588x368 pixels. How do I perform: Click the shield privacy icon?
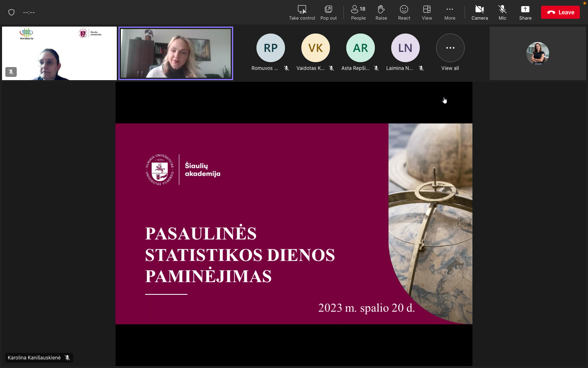point(11,12)
